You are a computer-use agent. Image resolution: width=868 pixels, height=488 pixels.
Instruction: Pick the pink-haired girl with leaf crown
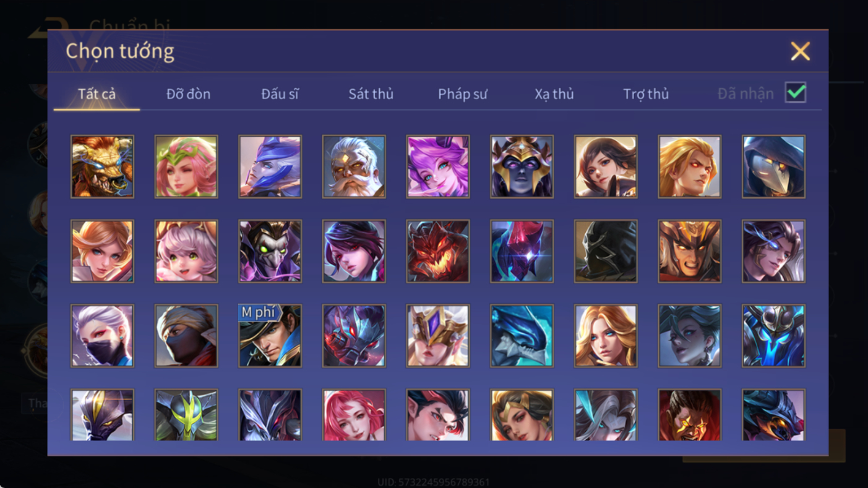click(186, 166)
